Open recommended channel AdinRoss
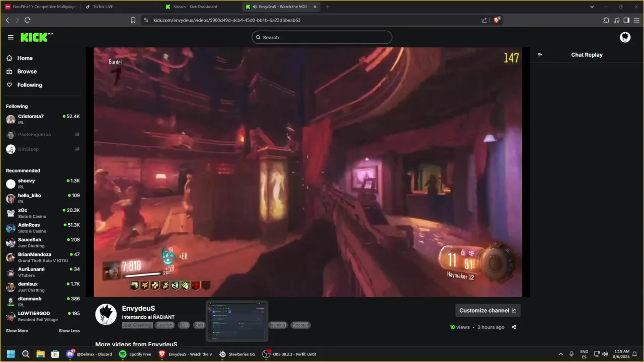The width and height of the screenshot is (644, 362). pos(42,228)
